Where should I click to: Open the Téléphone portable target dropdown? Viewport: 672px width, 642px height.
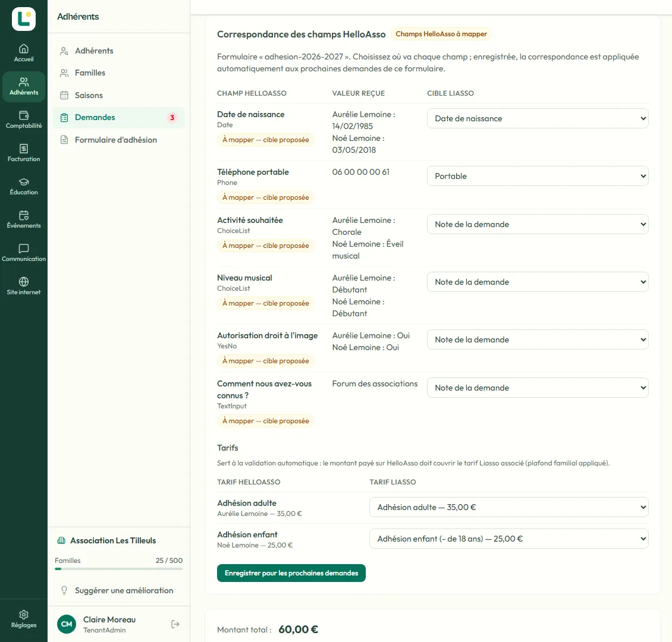tap(538, 176)
